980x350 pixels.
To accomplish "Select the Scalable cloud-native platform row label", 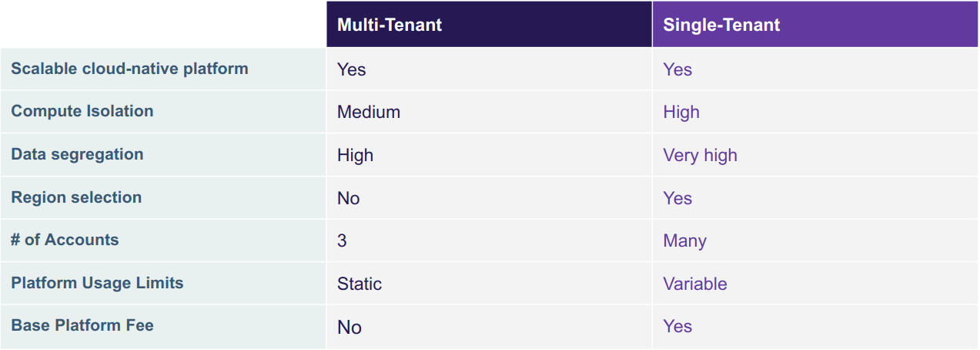I will pos(129,69).
